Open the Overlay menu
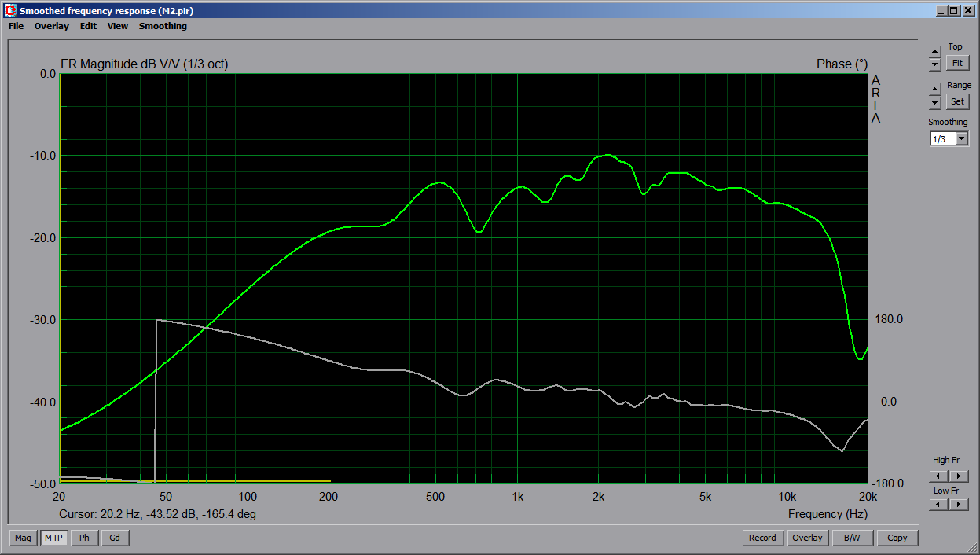Screen dimensions: 980x555 point(51,26)
